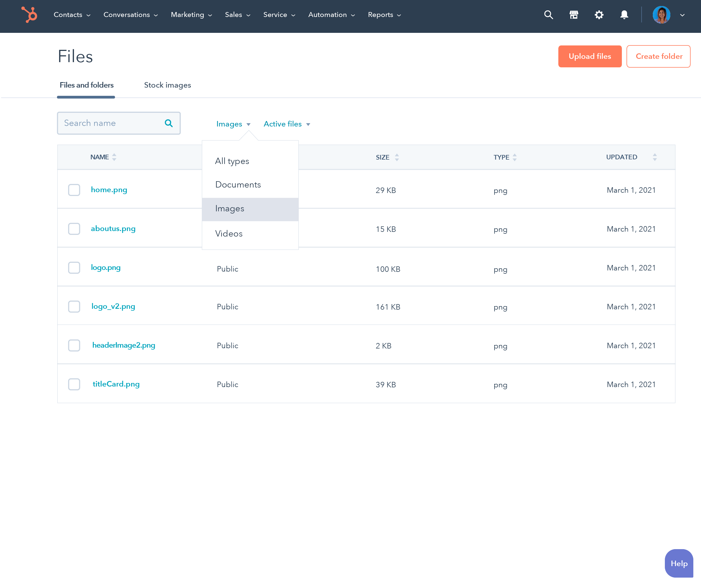701x588 pixels.
Task: Click the user profile avatar
Action: pyautogui.click(x=661, y=15)
